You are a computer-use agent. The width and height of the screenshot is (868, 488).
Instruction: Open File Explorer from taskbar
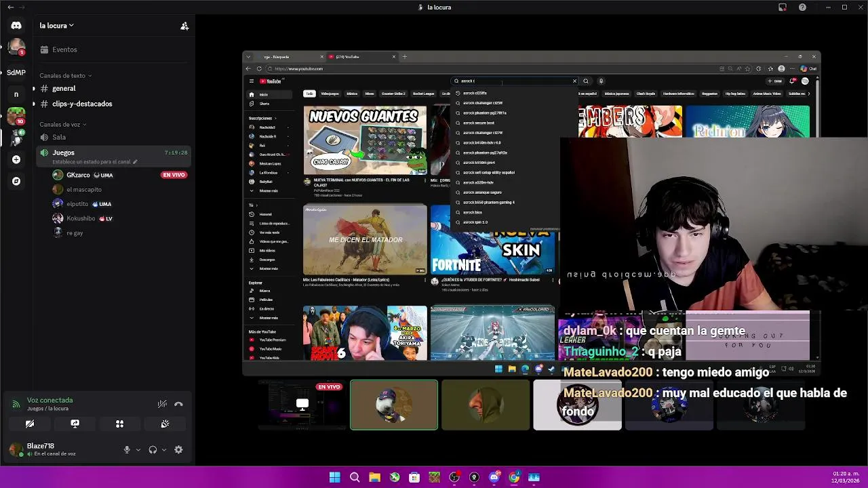(x=374, y=477)
